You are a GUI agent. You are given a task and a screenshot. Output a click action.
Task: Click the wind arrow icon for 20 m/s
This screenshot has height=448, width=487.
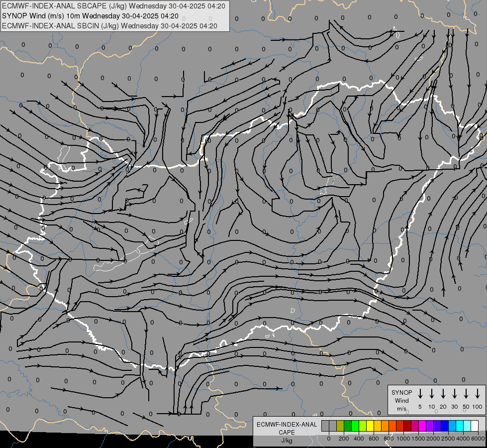coord(443,394)
